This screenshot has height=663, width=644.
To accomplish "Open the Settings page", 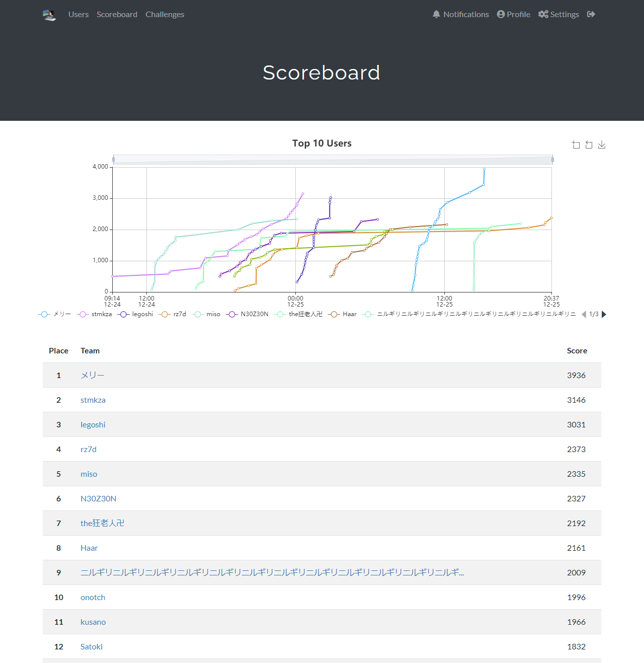I will point(558,15).
